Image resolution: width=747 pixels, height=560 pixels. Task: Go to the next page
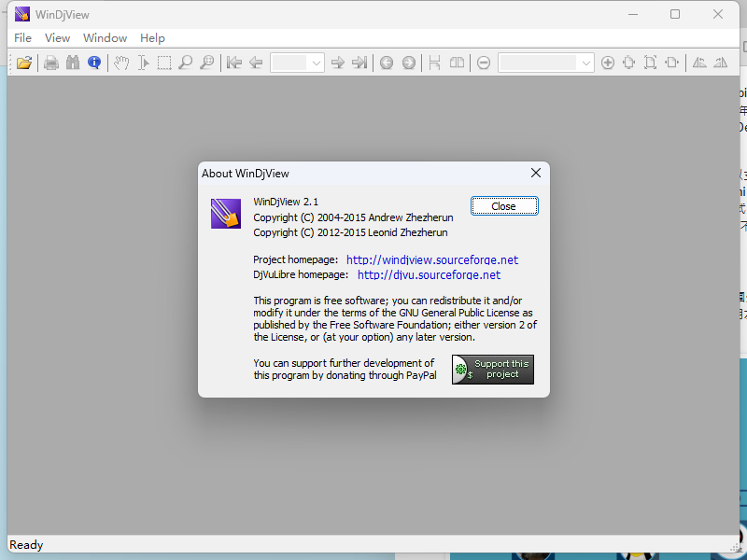pos(338,63)
